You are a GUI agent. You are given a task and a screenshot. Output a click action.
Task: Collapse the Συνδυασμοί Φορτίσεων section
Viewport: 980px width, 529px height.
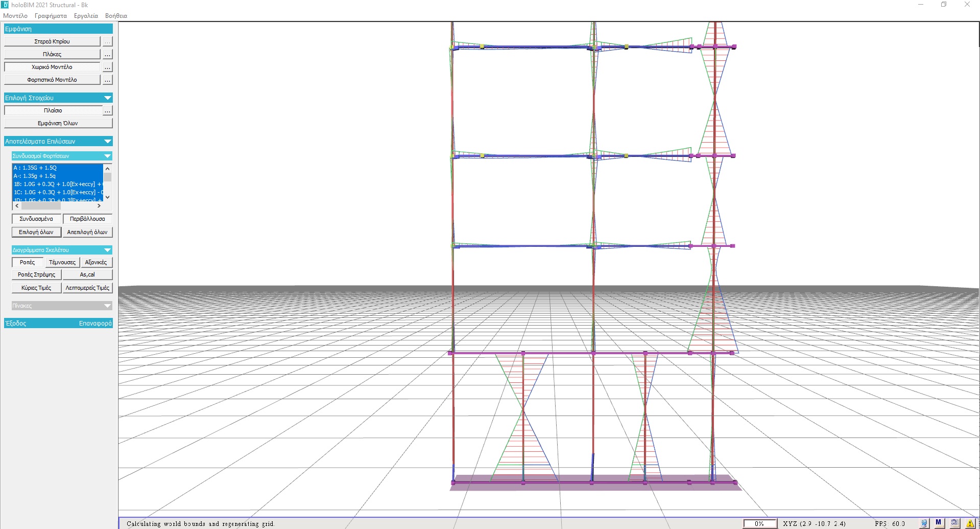107,156
